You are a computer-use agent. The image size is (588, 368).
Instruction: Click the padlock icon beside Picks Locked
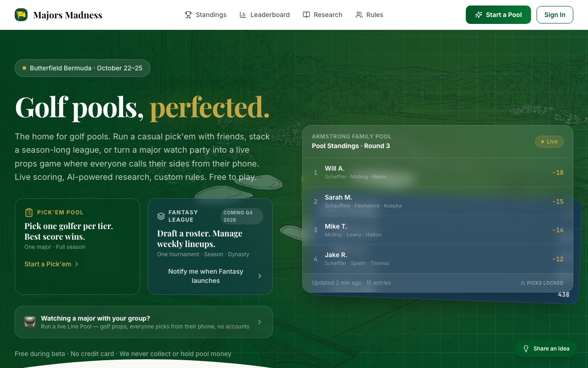coord(523,283)
